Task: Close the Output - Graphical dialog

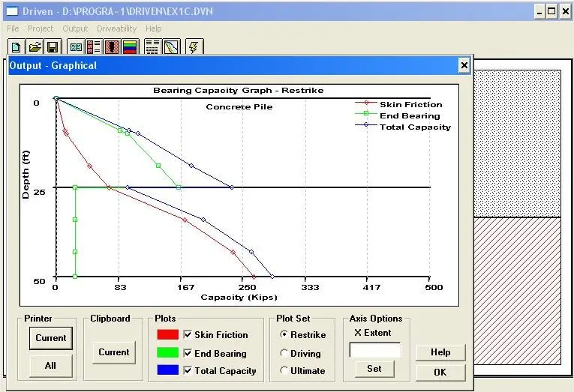Action: point(464,65)
